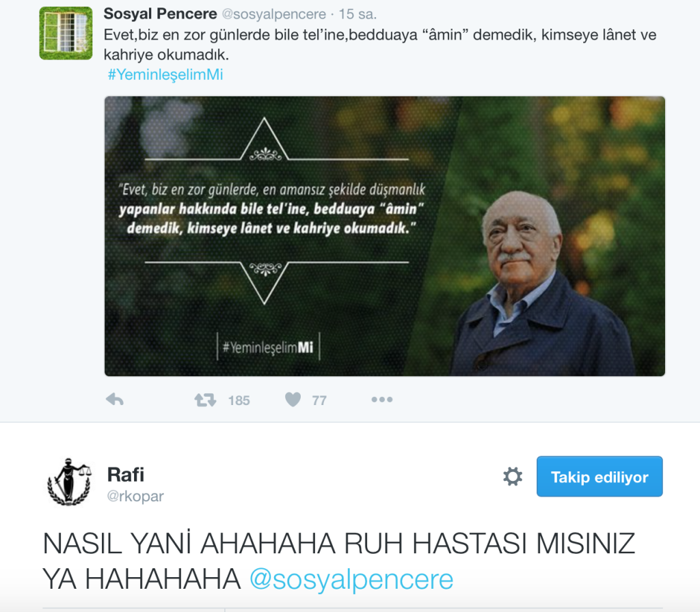700x612 pixels.
Task: Click Rafi's justice scales profile picture
Action: 70,482
